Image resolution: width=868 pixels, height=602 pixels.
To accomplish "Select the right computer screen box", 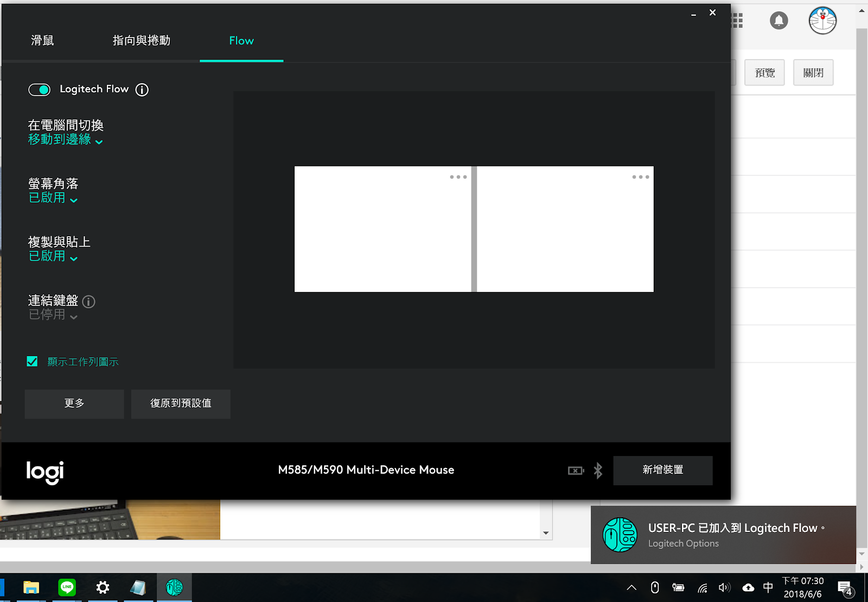I will point(565,229).
